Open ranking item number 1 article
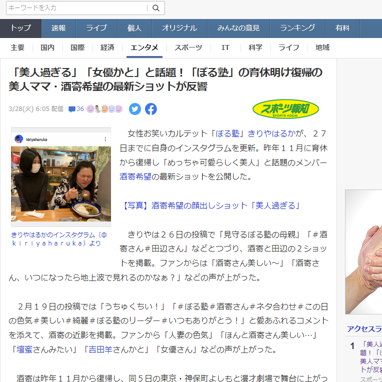The image size is (382, 382). [371, 357]
